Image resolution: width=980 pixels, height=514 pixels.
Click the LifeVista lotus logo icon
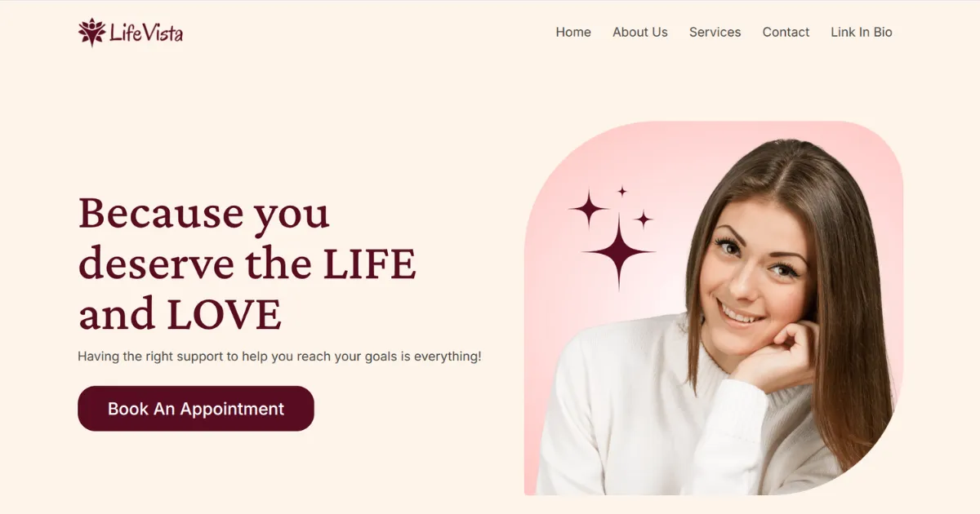(91, 33)
